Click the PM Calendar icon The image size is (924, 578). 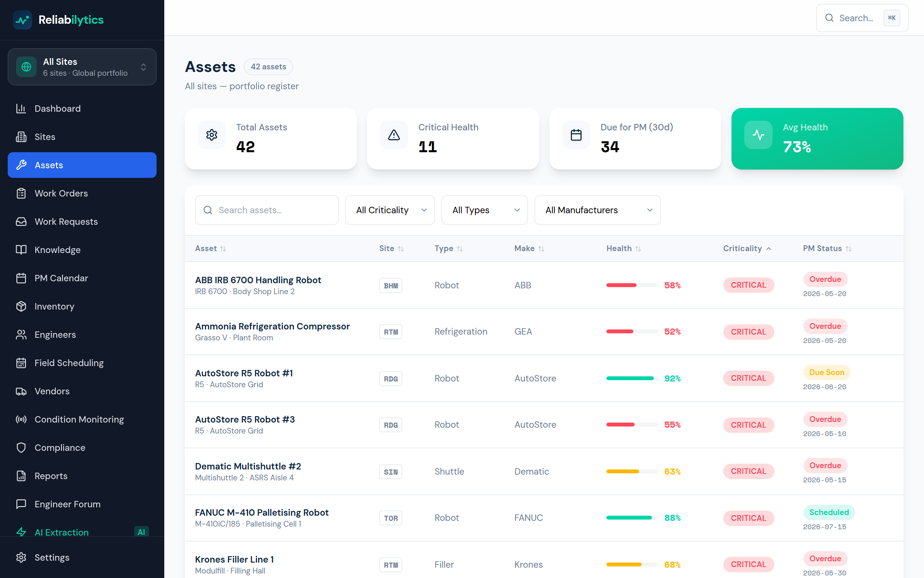21,278
